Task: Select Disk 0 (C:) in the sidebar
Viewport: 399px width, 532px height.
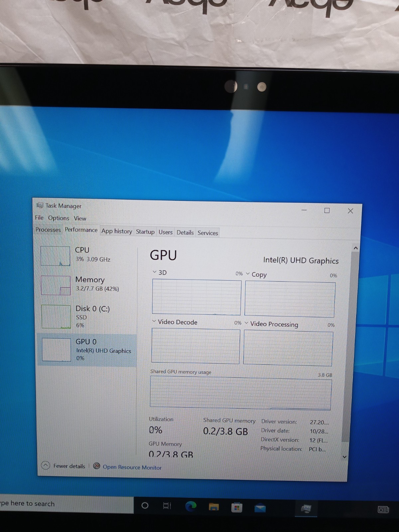Action: tap(87, 317)
